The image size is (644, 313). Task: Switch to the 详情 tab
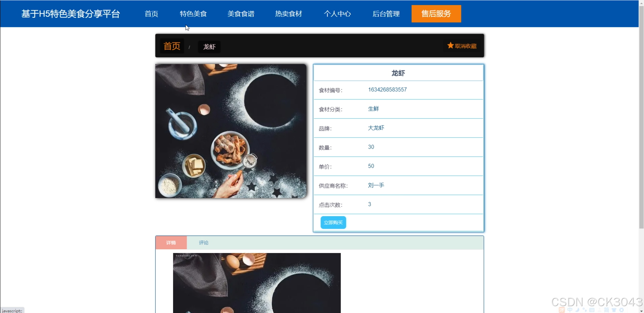[171, 243]
